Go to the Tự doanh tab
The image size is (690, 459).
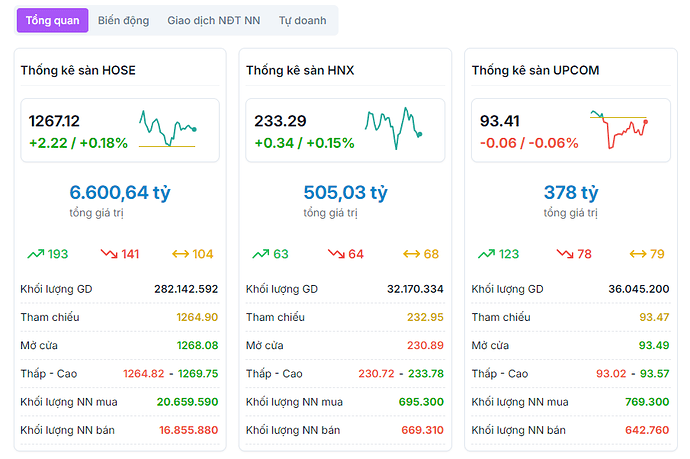[300, 20]
